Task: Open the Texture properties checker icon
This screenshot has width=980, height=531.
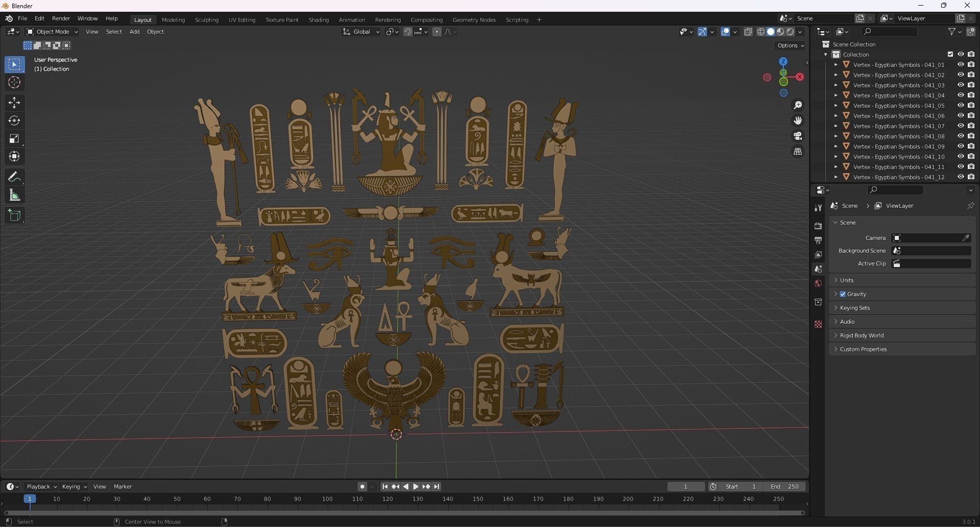Action: [x=818, y=324]
